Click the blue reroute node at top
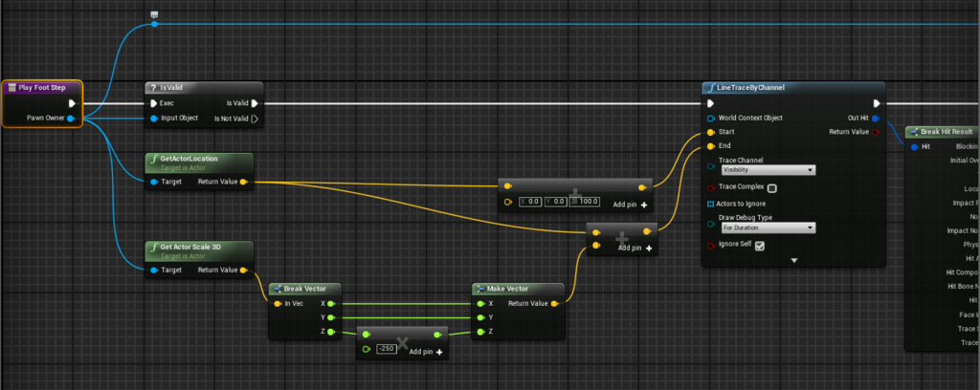 (154, 24)
